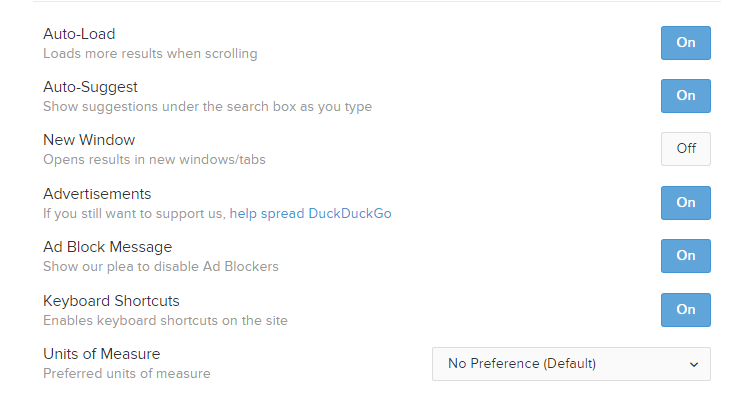Screen dimensions: 747x396
Task: Toggle the Ad Block Message switch
Action: [x=686, y=256]
